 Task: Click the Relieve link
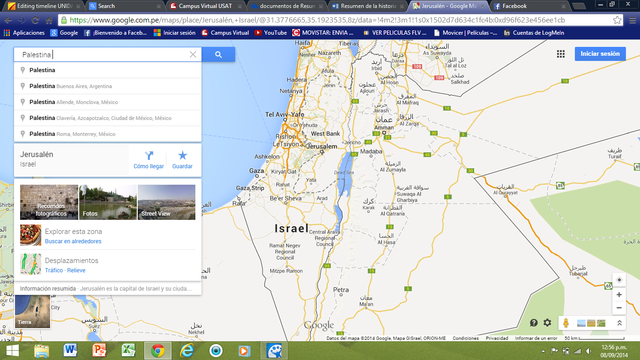click(76, 270)
